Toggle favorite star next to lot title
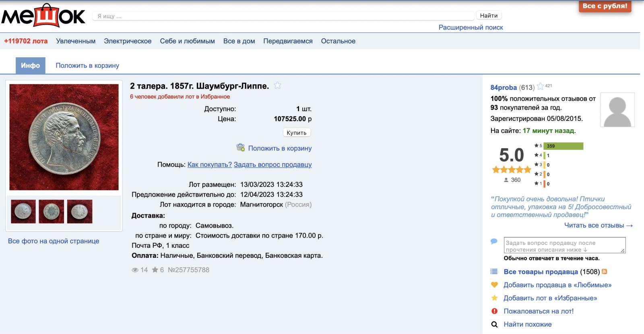Image resolution: width=644 pixels, height=334 pixels. (277, 85)
